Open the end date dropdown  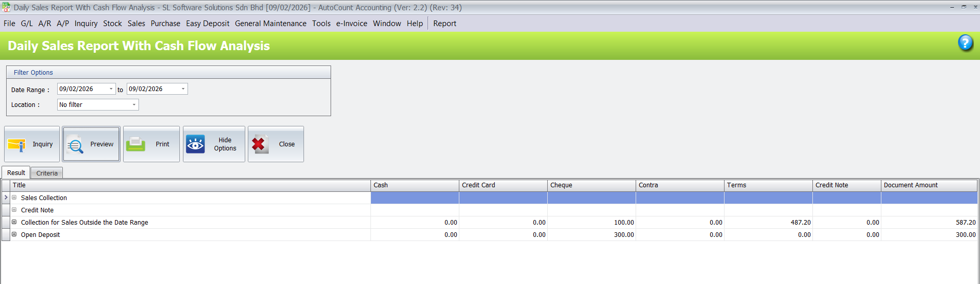pos(183,89)
